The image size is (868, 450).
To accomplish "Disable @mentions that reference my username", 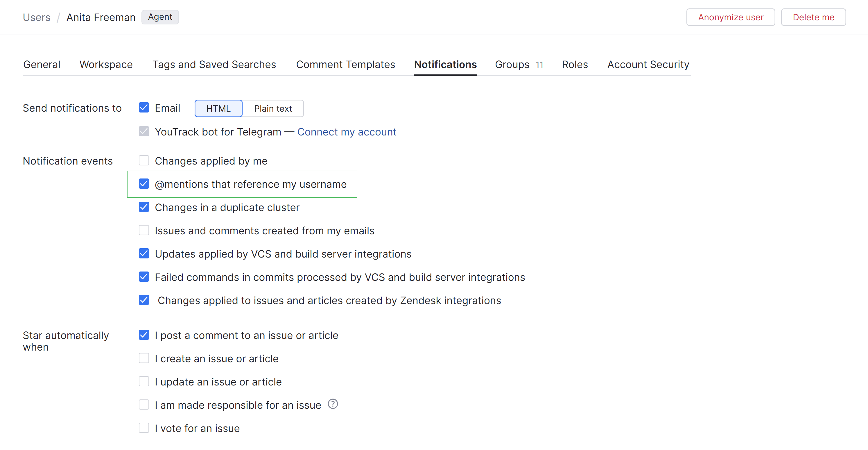I will [x=144, y=184].
